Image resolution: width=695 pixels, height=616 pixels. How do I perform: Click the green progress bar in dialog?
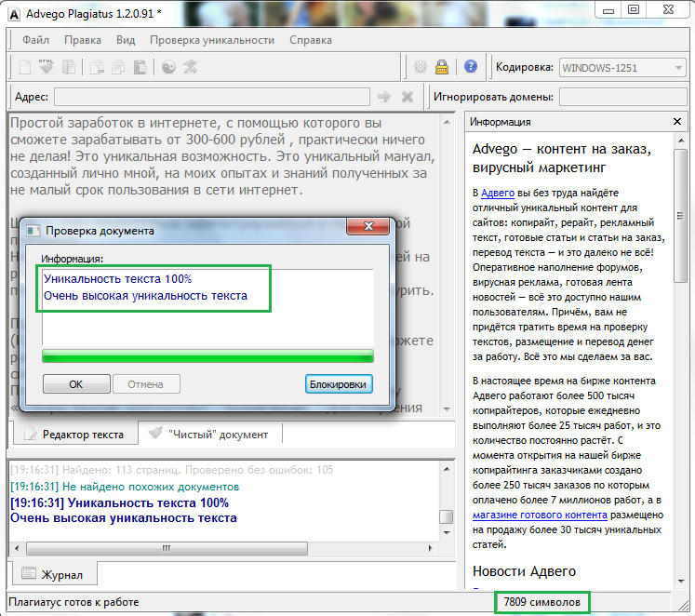click(x=207, y=356)
